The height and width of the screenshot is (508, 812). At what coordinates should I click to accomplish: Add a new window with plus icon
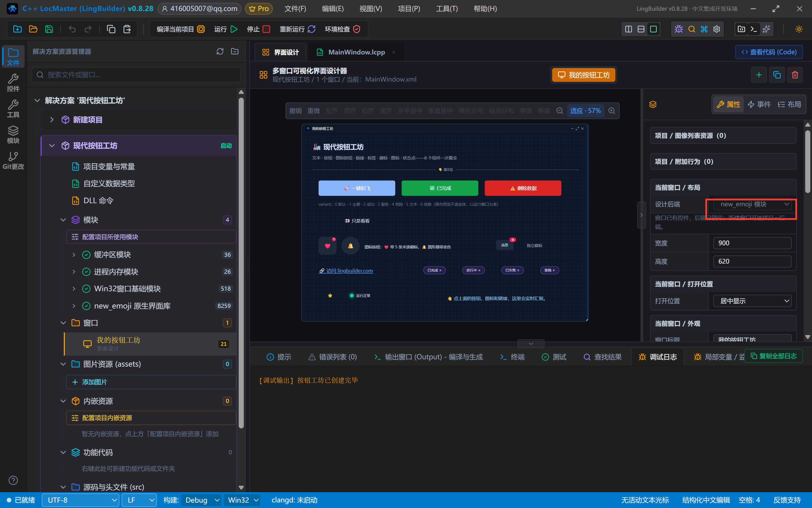pyautogui.click(x=759, y=75)
